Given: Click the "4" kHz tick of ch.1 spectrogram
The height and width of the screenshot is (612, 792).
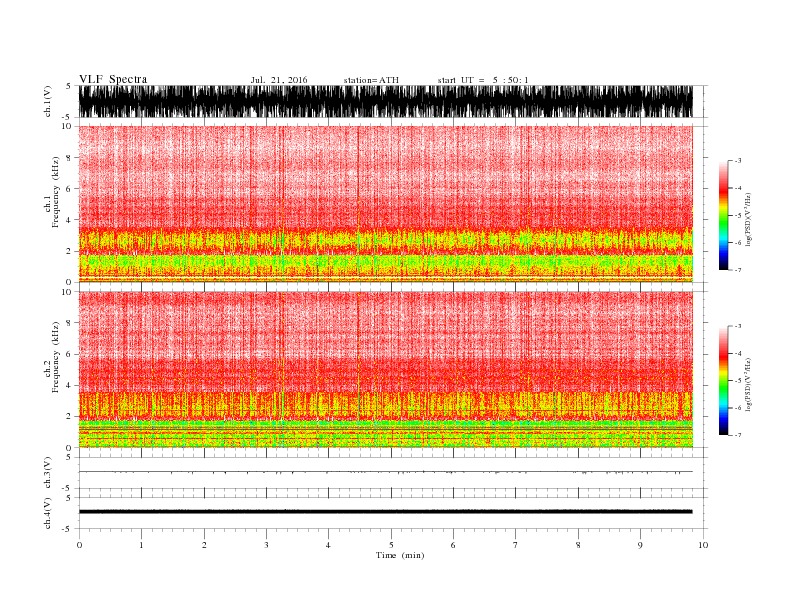Looking at the screenshot, I should [69, 220].
